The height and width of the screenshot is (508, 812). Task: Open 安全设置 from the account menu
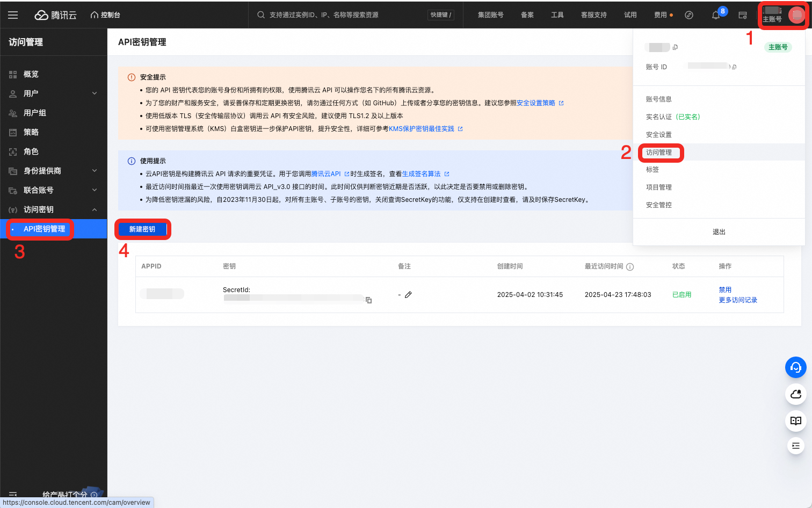click(x=659, y=135)
